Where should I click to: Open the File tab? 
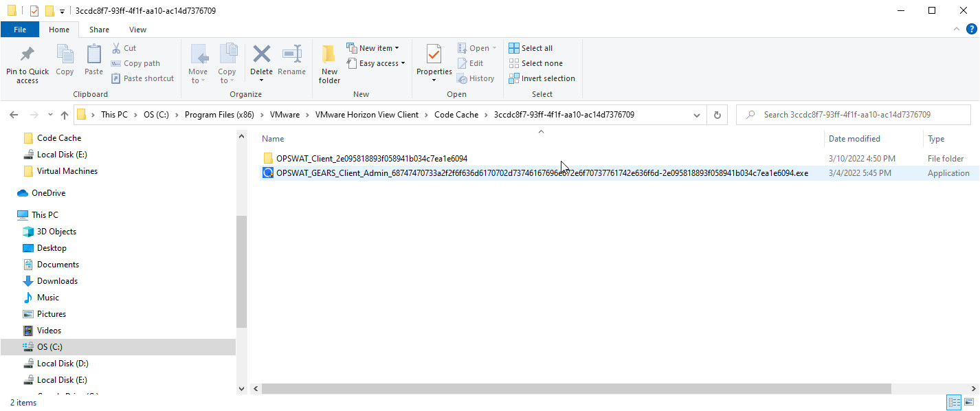coord(20,30)
